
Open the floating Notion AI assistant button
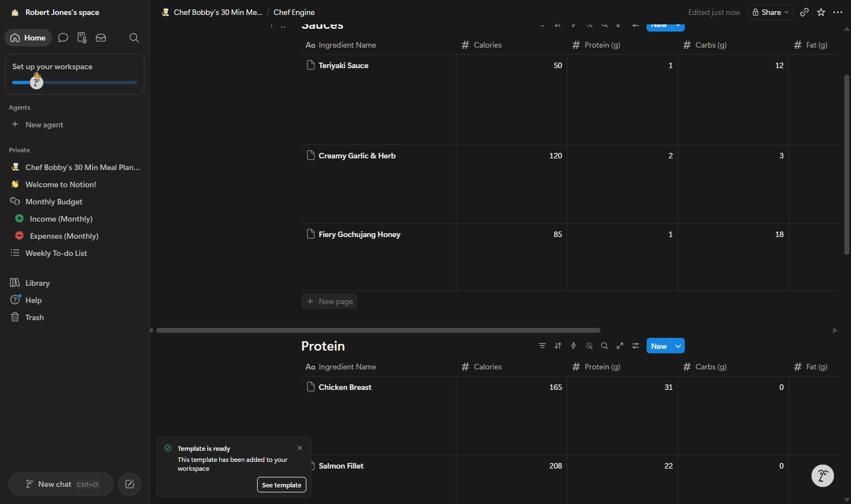[823, 476]
